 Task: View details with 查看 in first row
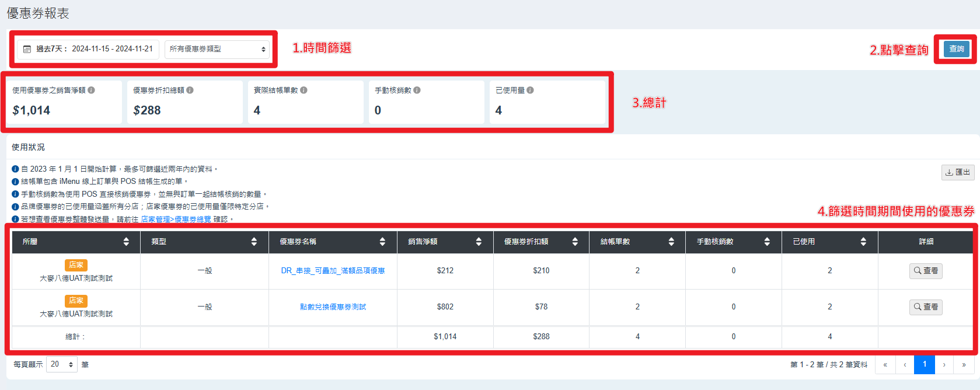tap(926, 271)
